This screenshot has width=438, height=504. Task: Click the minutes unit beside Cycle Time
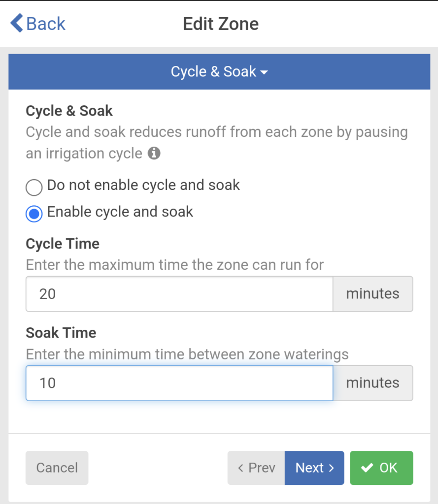tap(372, 294)
